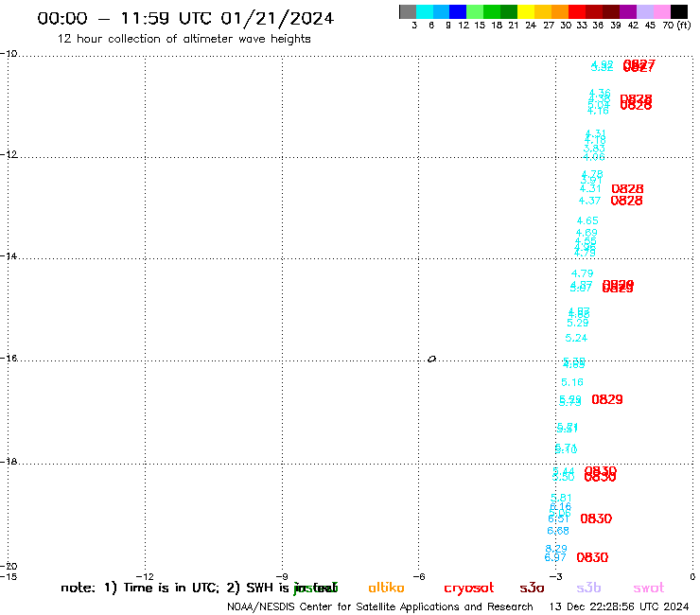Click subtitle "12 hour collection of altimeter wave heights"

[x=184, y=39]
